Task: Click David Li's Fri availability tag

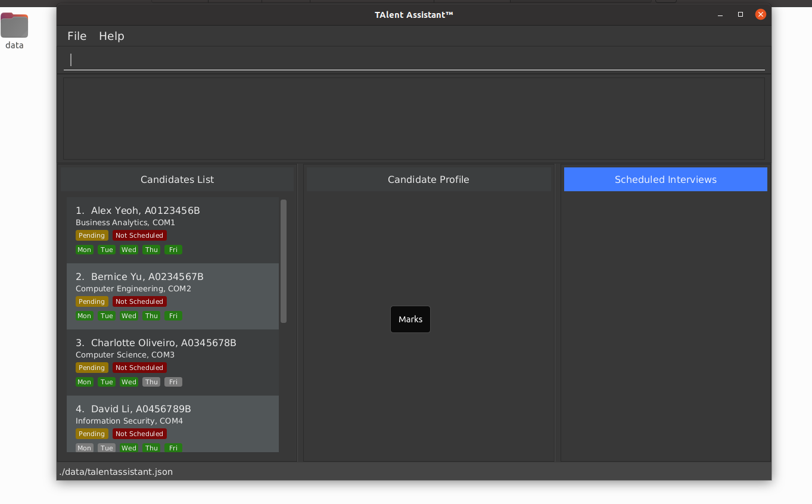Action: click(173, 448)
